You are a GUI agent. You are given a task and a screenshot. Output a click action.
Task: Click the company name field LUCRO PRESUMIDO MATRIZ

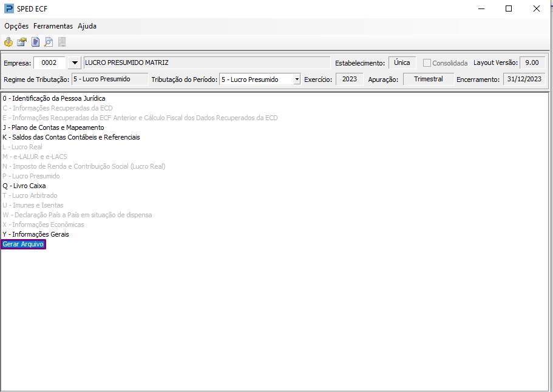tap(206, 63)
